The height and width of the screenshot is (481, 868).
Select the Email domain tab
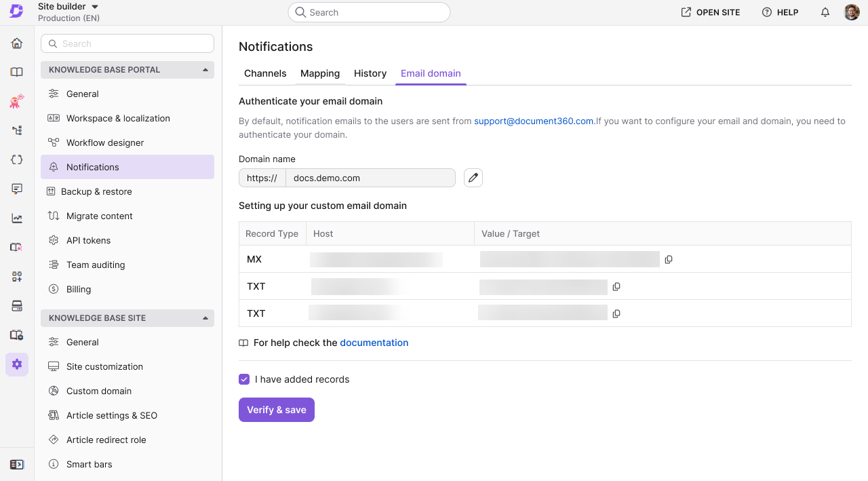(431, 73)
